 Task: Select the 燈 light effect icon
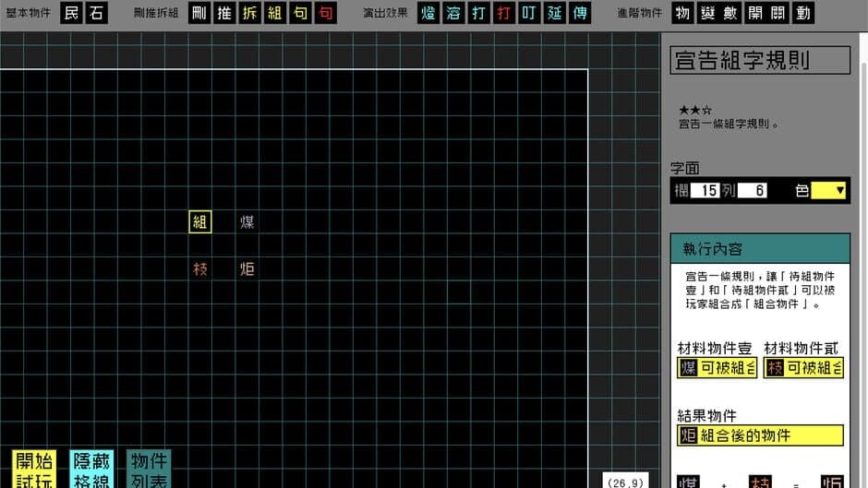click(x=428, y=13)
